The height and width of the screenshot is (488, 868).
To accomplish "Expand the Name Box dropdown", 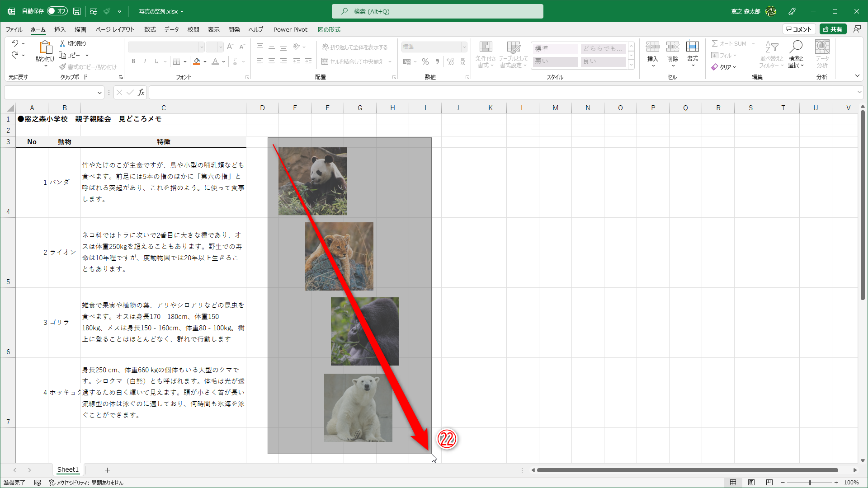I will [99, 93].
